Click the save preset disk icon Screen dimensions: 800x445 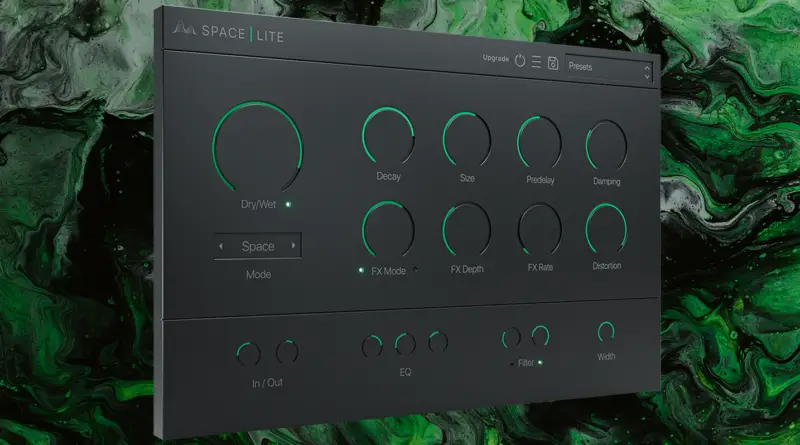point(553,63)
